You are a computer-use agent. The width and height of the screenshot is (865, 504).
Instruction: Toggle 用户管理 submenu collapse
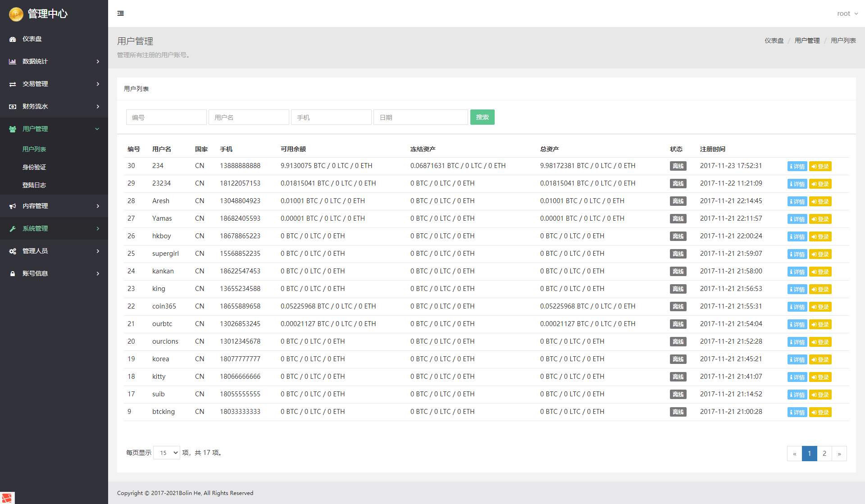[x=54, y=129]
